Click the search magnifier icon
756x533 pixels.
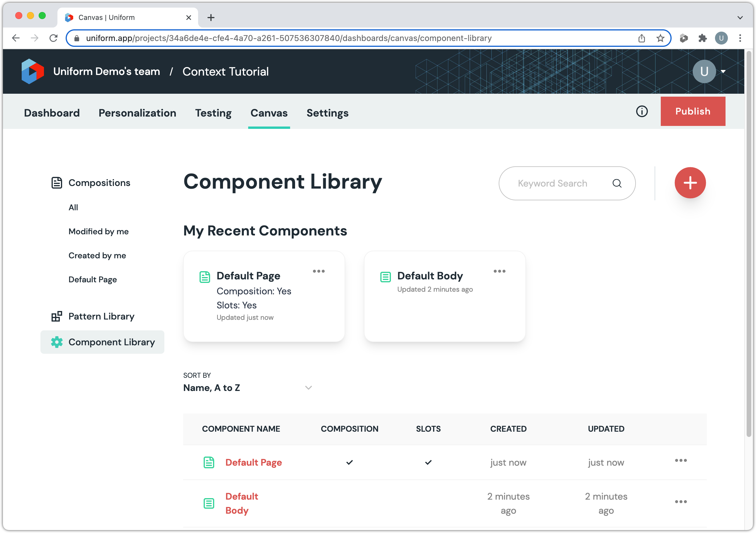click(x=617, y=183)
